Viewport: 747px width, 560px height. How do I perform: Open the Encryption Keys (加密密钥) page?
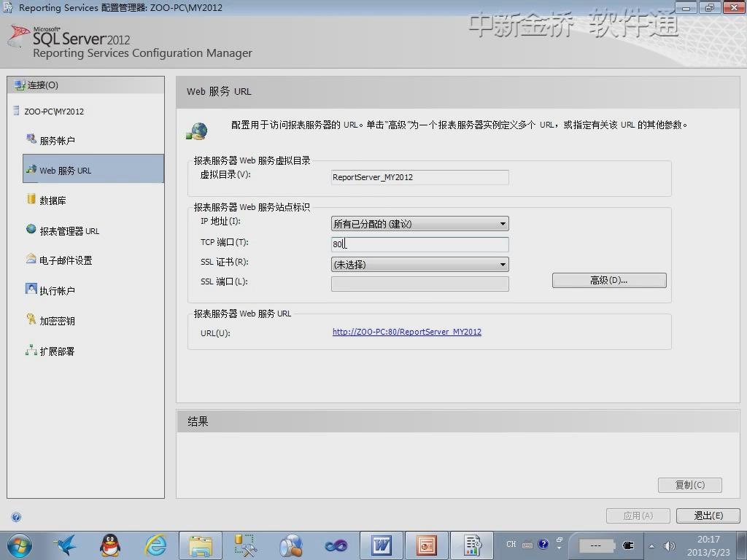point(57,321)
